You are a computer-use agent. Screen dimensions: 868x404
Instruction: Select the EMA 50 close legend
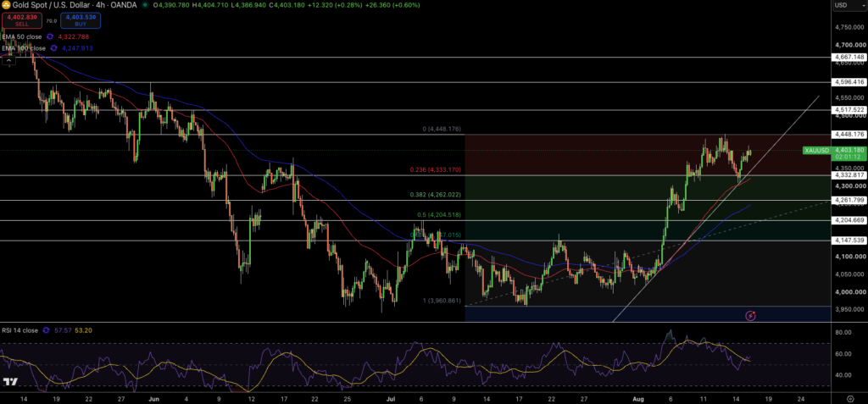click(x=23, y=37)
